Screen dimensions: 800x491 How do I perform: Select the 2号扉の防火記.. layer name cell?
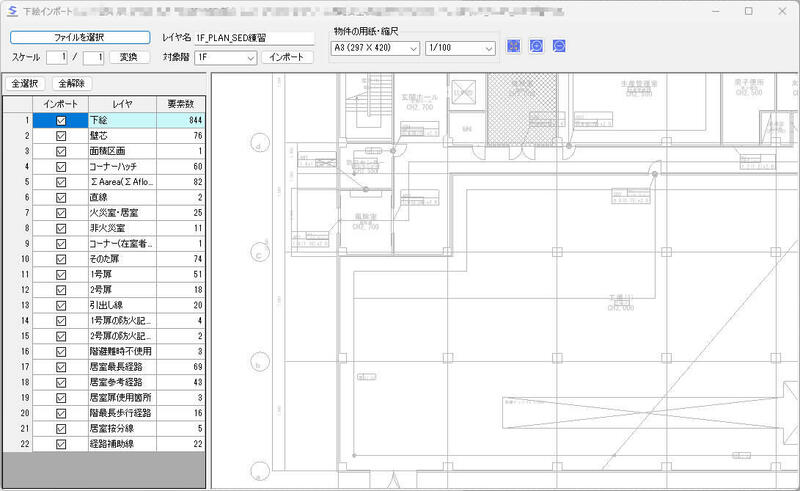[x=122, y=336]
